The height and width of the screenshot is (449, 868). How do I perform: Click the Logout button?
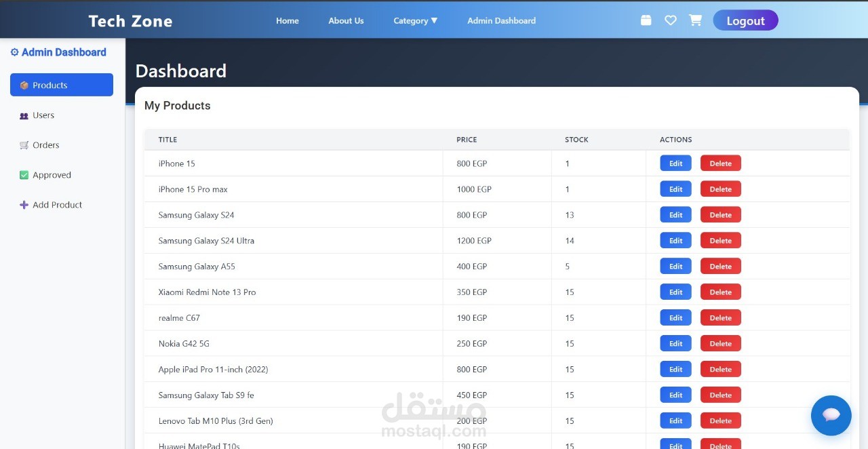tap(745, 20)
